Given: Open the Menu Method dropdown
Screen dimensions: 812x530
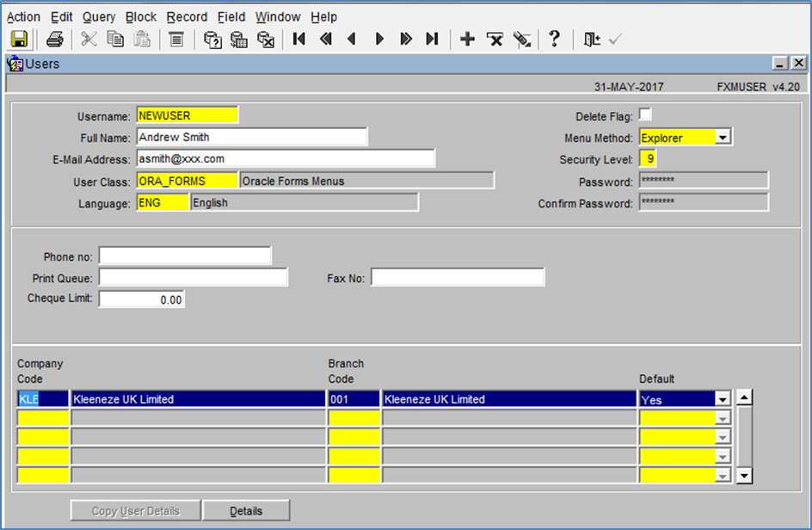Looking at the screenshot, I should [x=723, y=138].
